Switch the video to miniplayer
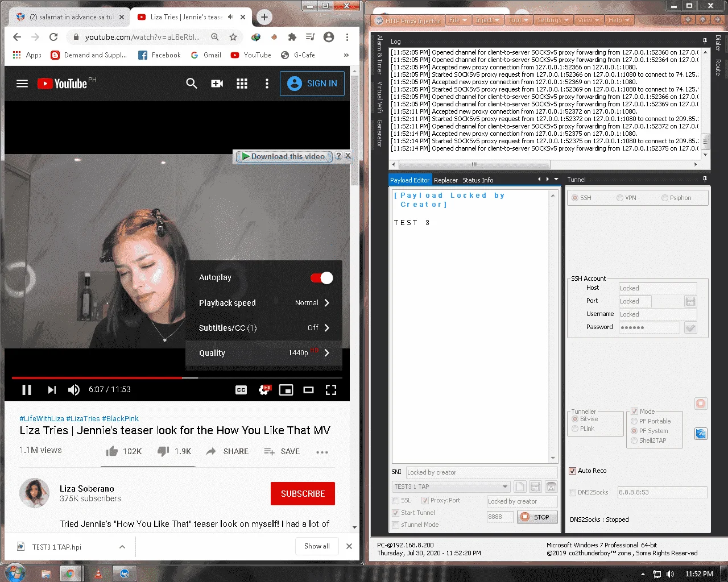 coord(286,390)
